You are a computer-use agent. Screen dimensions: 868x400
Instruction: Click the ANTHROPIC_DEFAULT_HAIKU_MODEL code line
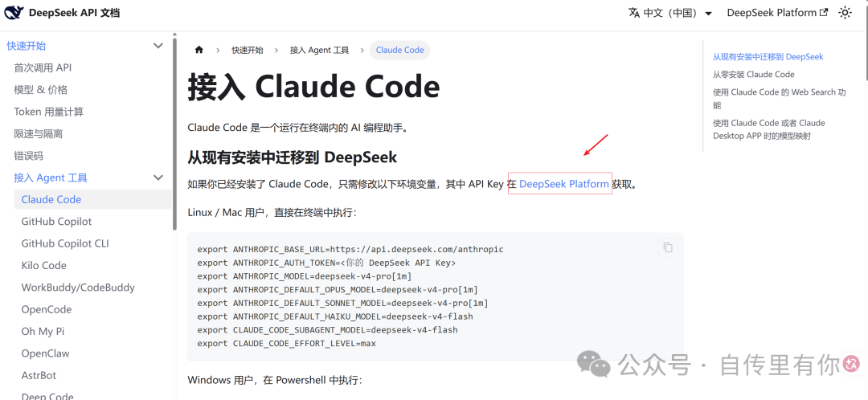335,316
